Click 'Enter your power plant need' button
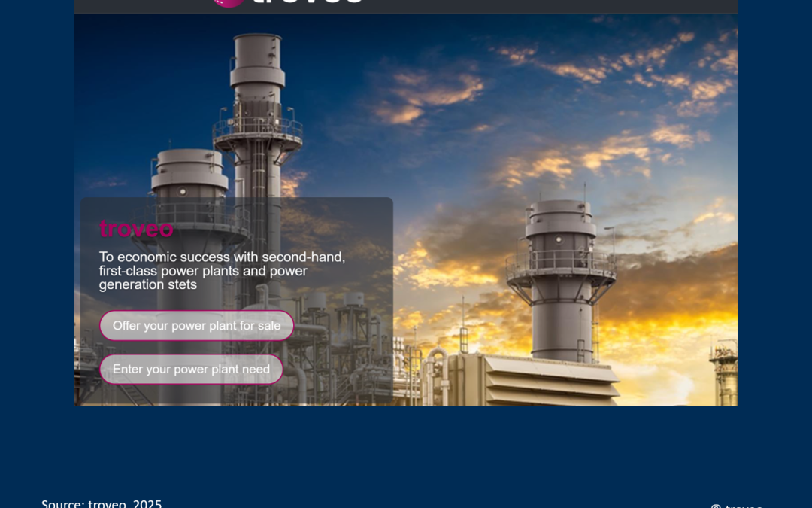This screenshot has width=812, height=508. [191, 369]
